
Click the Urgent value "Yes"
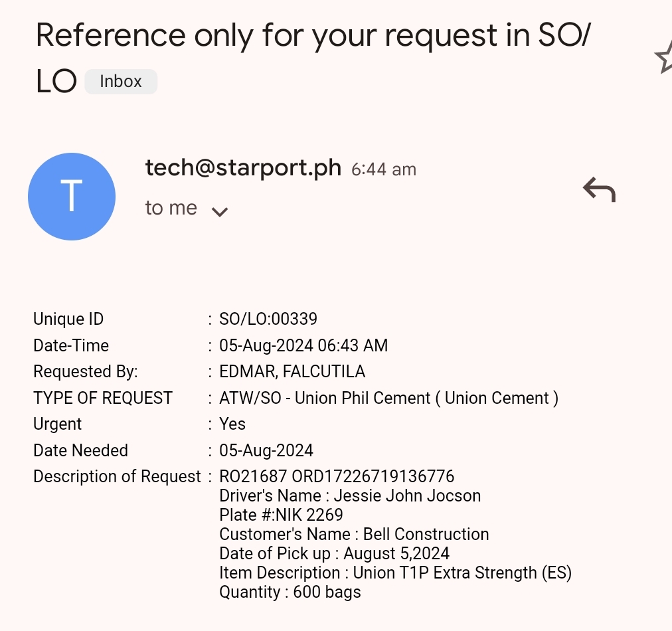point(232,424)
